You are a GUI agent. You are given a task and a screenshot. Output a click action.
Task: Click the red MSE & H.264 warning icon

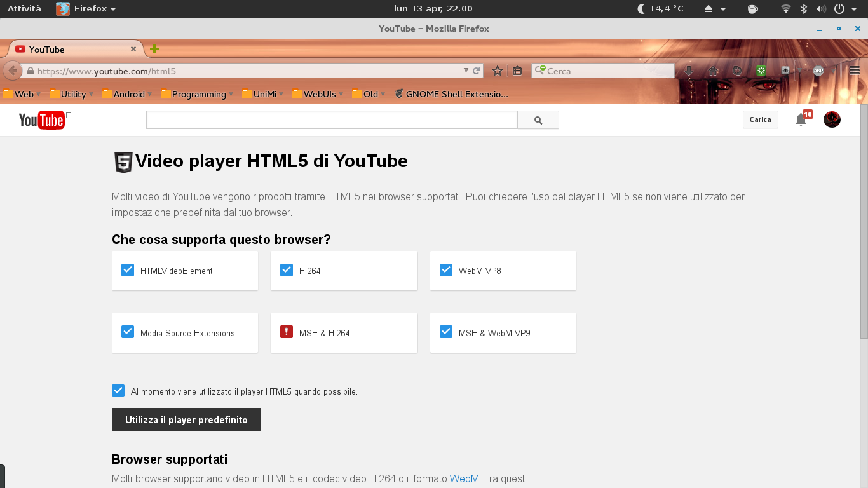(287, 332)
